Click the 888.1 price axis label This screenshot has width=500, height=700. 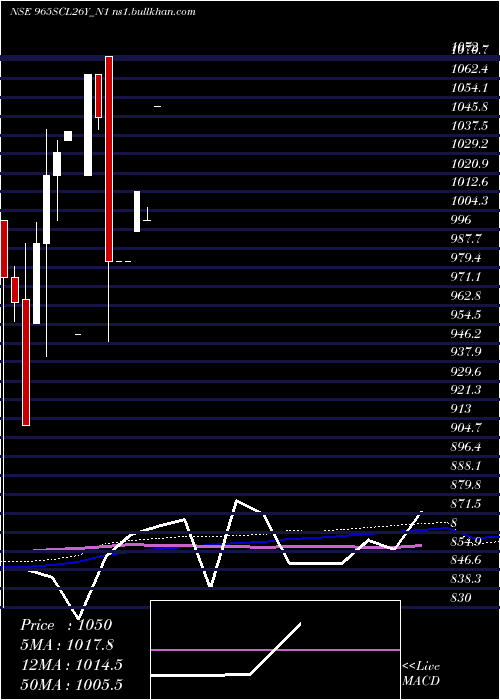[467, 466]
